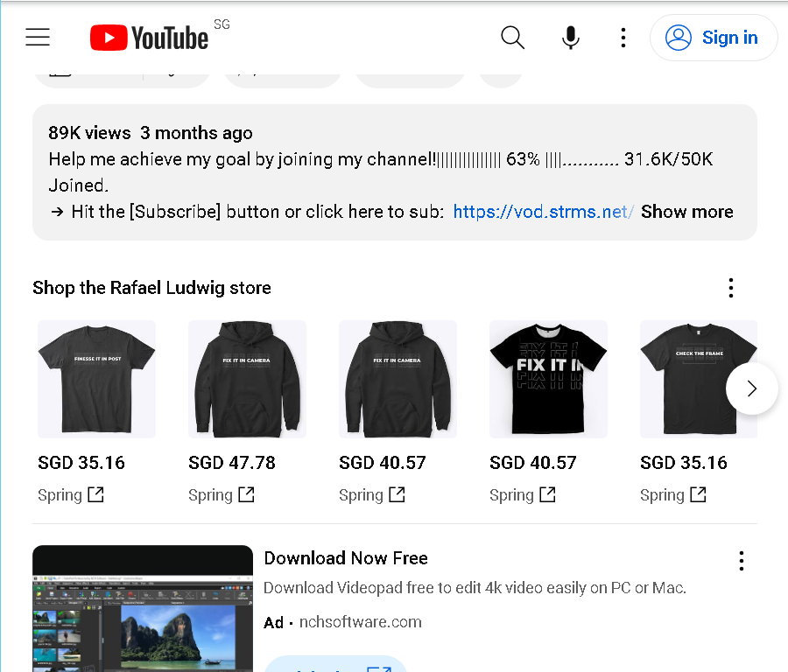Open Spring link under Check The Frame tee
The width and height of the screenshot is (788, 672).
click(673, 495)
